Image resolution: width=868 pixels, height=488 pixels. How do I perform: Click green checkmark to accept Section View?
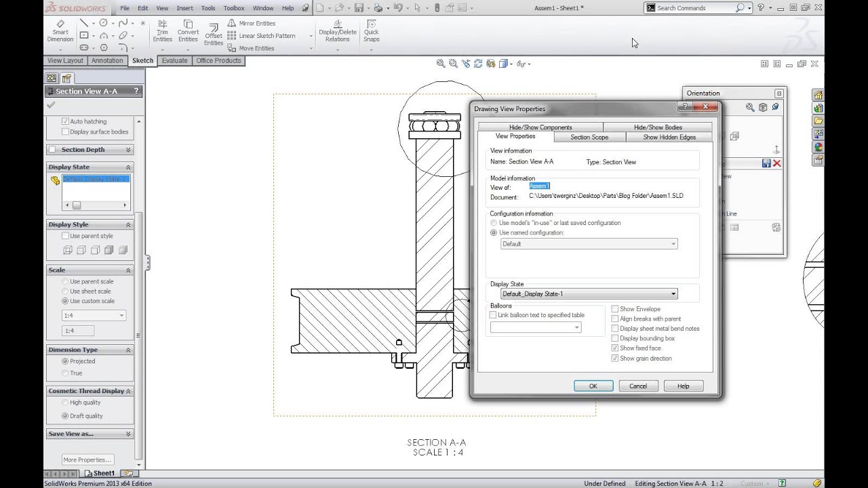pos(51,105)
